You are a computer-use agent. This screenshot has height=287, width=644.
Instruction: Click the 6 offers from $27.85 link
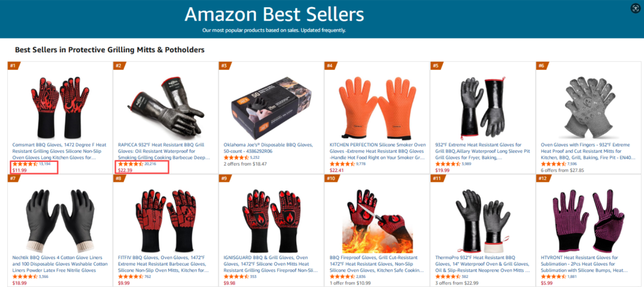click(x=563, y=170)
